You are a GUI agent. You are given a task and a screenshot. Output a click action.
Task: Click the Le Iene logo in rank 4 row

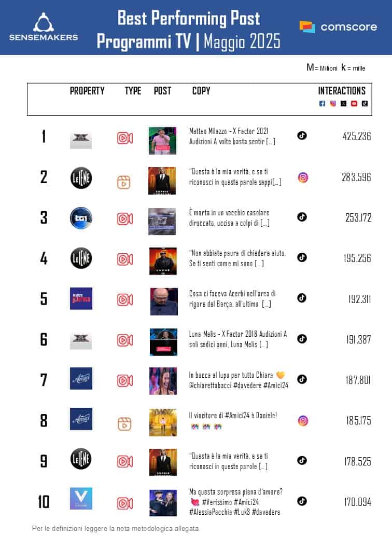[81, 258]
